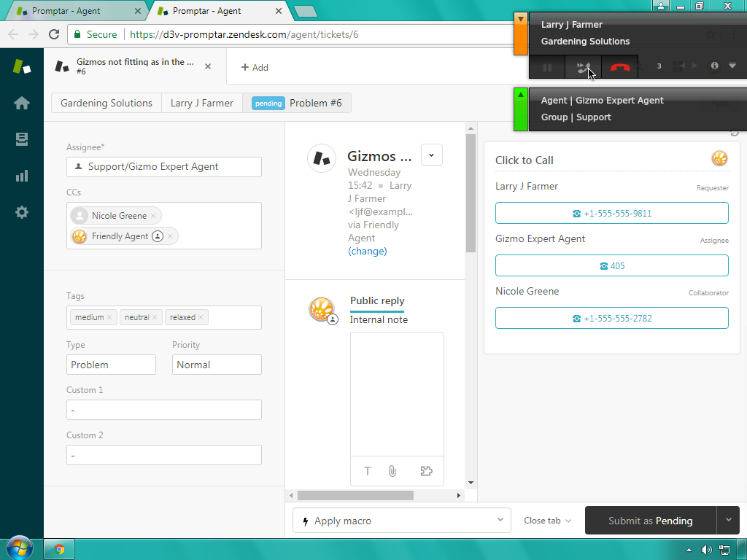
Task: Click into the Custom 2 field
Action: pos(164,455)
